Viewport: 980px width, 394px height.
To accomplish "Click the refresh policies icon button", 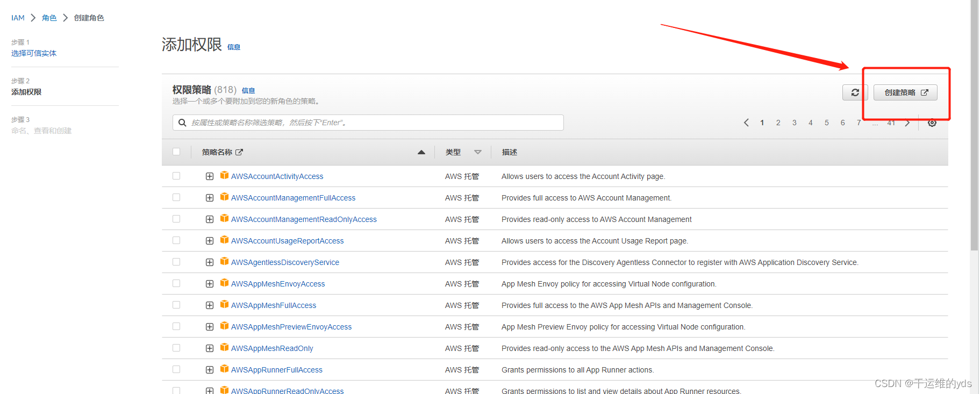I will click(855, 92).
